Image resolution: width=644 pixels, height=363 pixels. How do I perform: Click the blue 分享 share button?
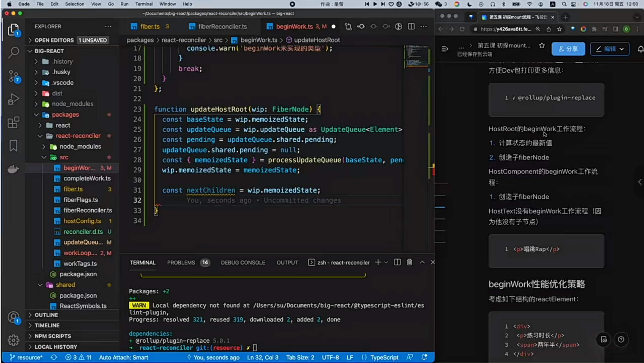[x=568, y=49]
